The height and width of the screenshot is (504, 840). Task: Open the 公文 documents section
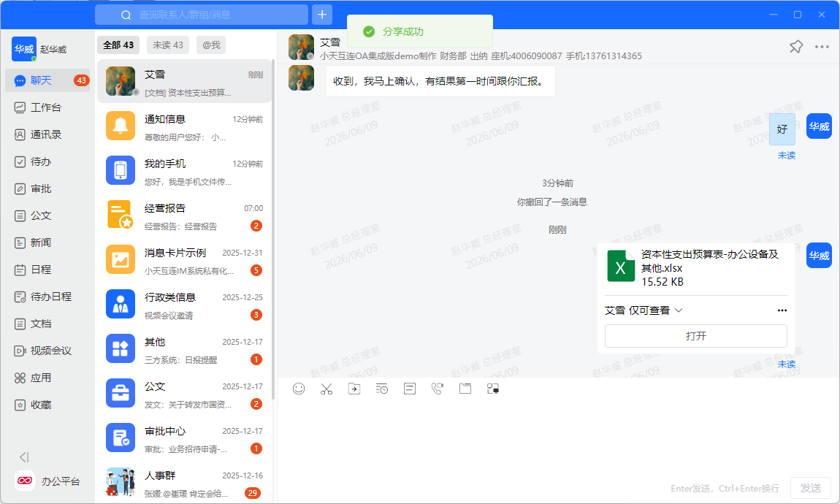(x=47, y=216)
